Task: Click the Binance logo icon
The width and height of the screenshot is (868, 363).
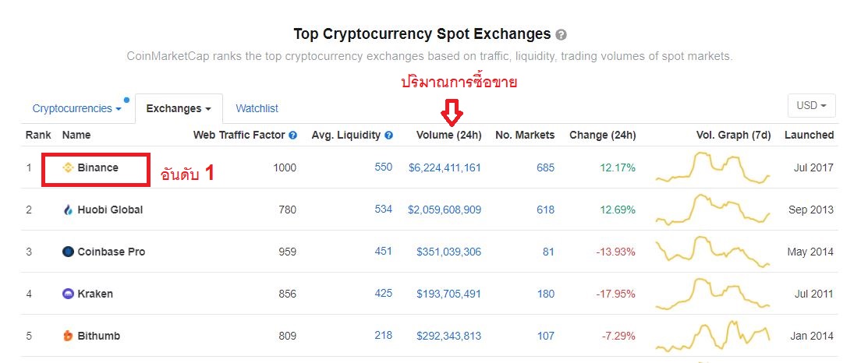Action: point(68,167)
